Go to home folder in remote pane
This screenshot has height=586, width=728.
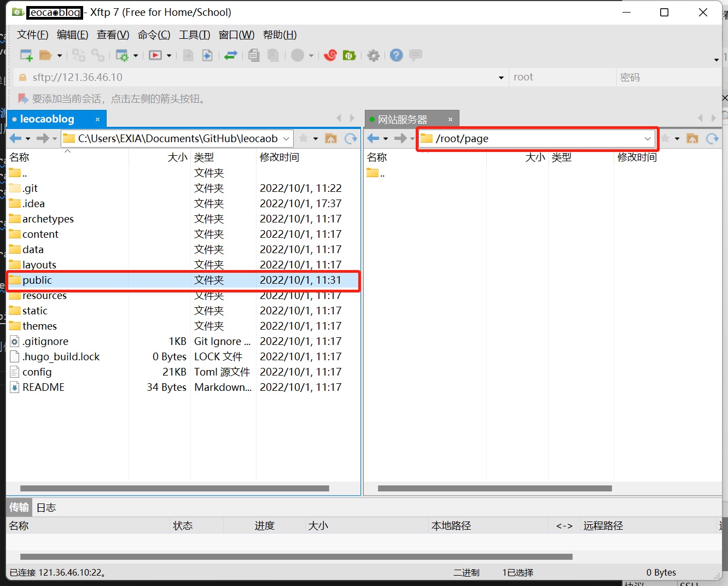click(x=692, y=139)
